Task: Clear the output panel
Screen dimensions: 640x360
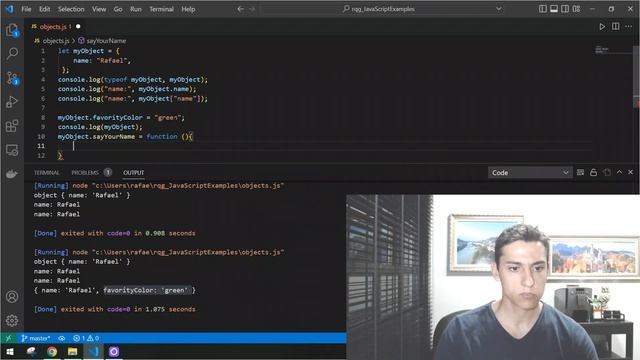Action: [x=580, y=173]
